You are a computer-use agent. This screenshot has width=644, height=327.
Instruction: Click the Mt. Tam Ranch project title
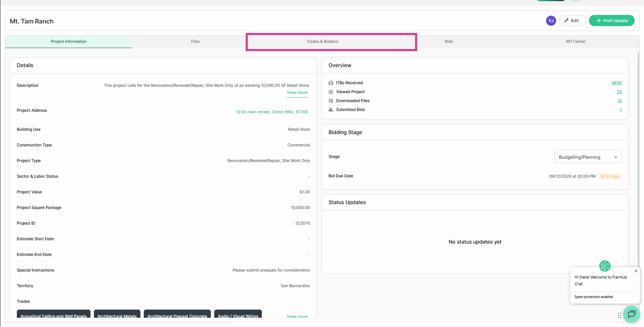click(x=32, y=22)
